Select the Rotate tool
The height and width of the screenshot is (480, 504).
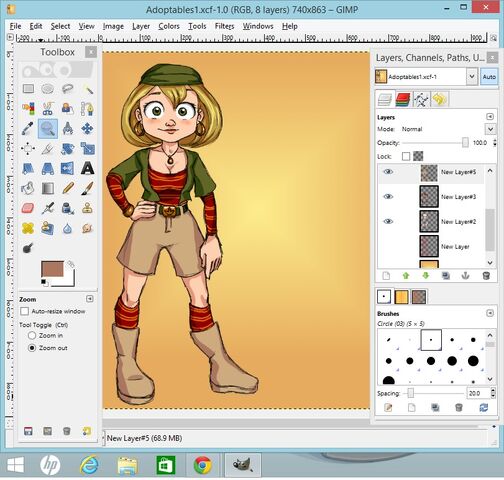[x=68, y=149]
